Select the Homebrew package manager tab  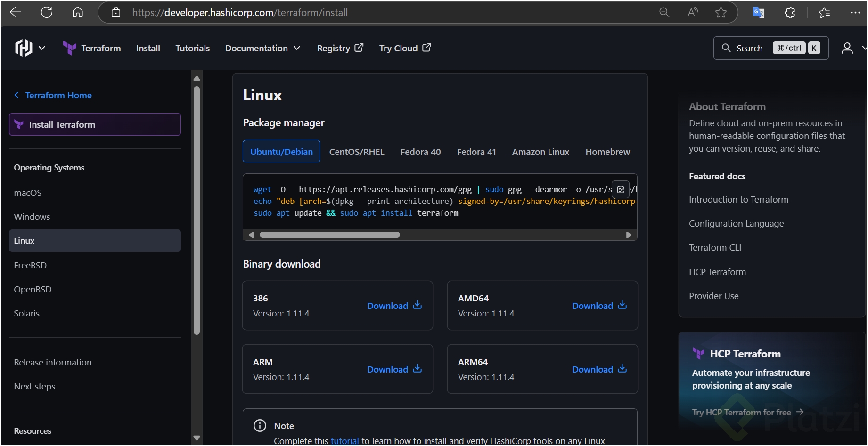click(607, 152)
